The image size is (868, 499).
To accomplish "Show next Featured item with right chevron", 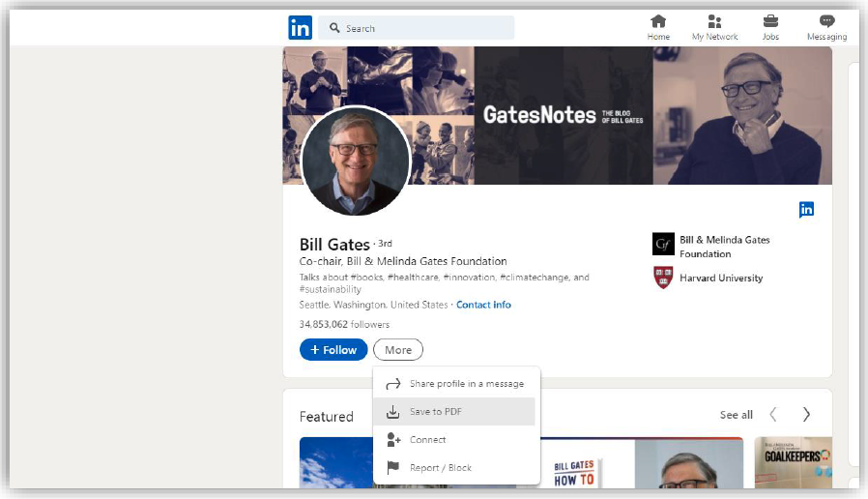I will (x=806, y=415).
